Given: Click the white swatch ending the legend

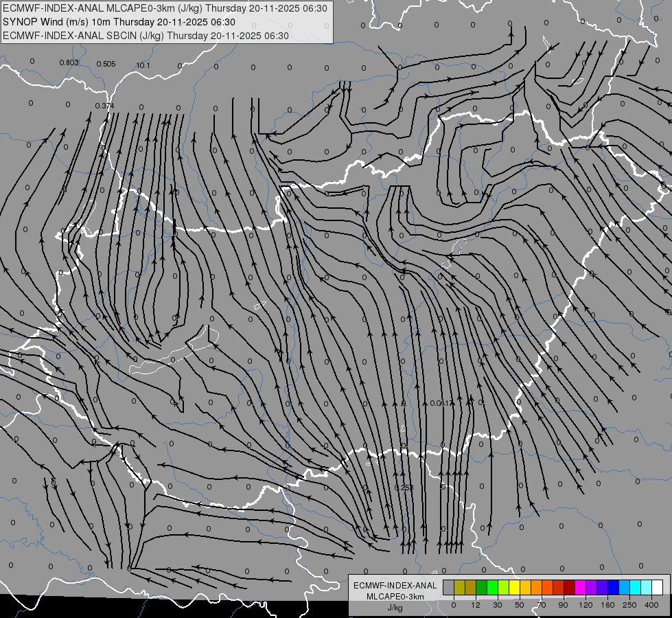Looking at the screenshot, I should (x=657, y=587).
